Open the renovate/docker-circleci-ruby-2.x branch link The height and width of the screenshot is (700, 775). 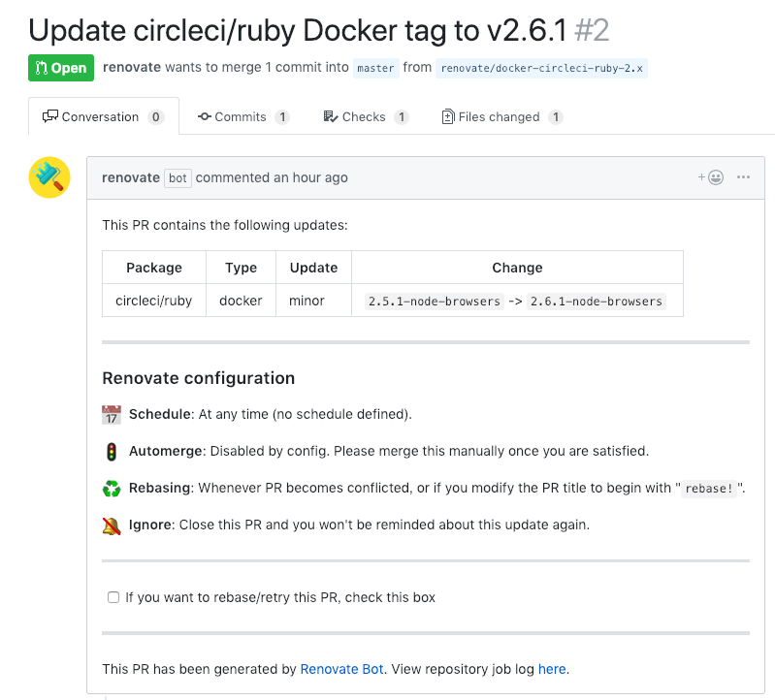[541, 68]
